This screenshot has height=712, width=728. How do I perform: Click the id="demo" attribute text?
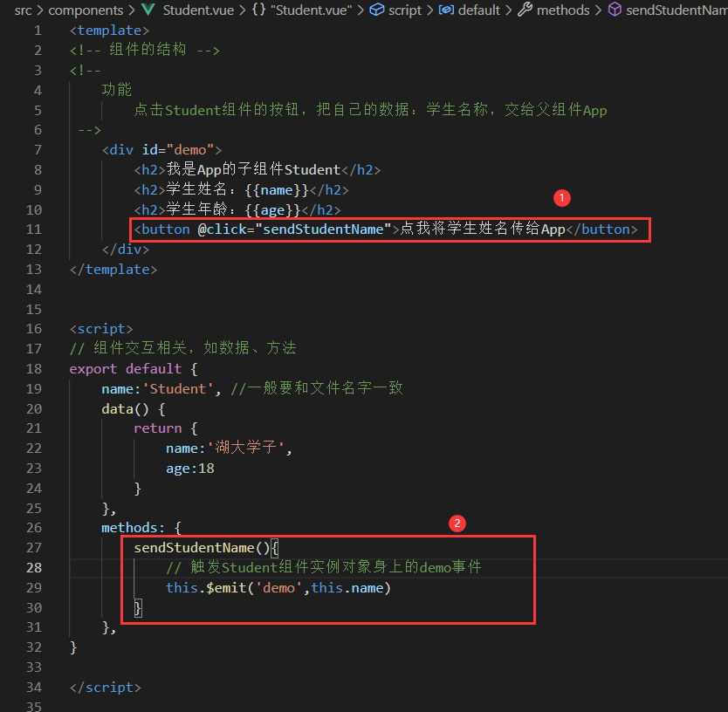point(178,150)
